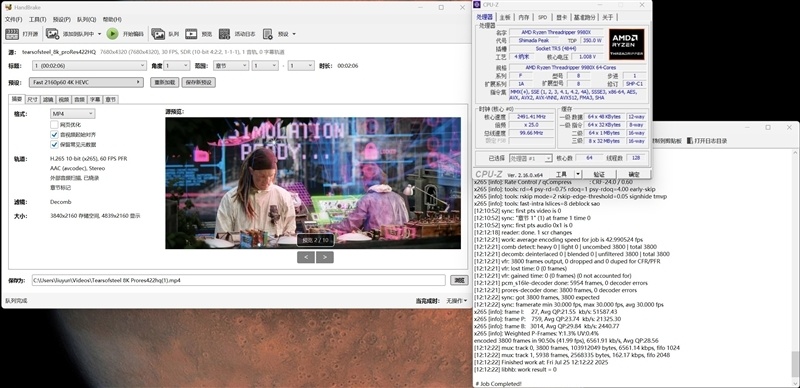The height and width of the screenshot is (388, 800).
Task: Toggle the Web Optimized (网页优化) checkbox
Action: coord(54,125)
